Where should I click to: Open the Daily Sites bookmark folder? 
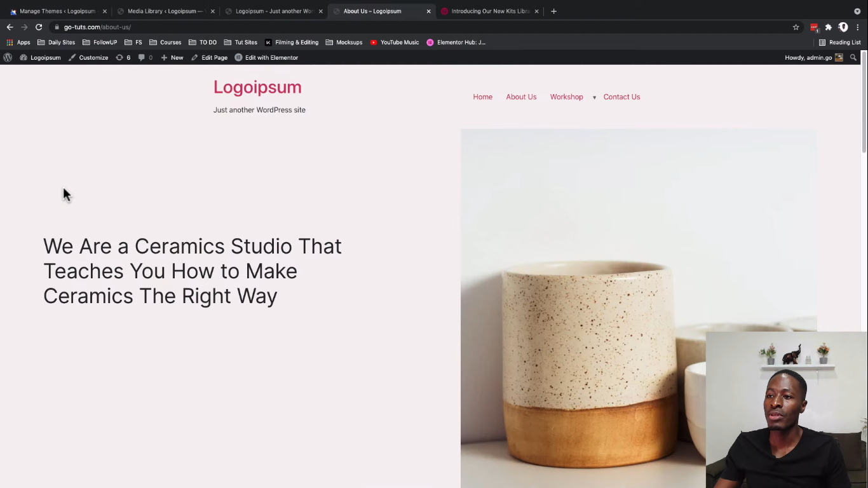point(57,43)
